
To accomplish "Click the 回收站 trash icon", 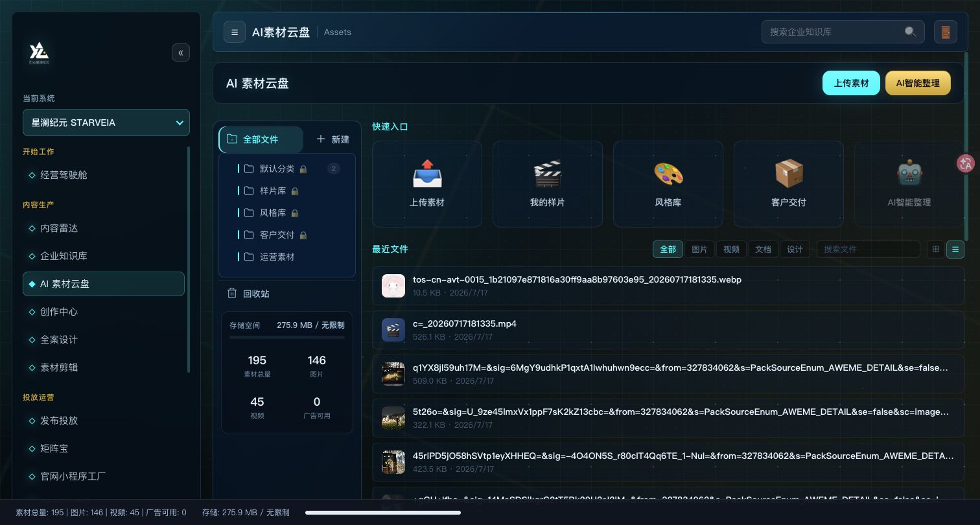I will coord(232,294).
